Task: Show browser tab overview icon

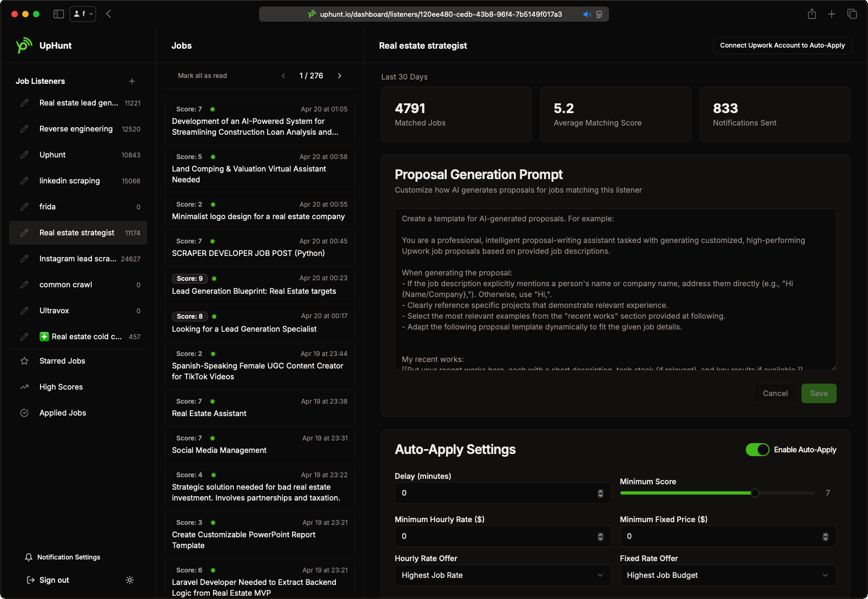Action: click(x=852, y=14)
